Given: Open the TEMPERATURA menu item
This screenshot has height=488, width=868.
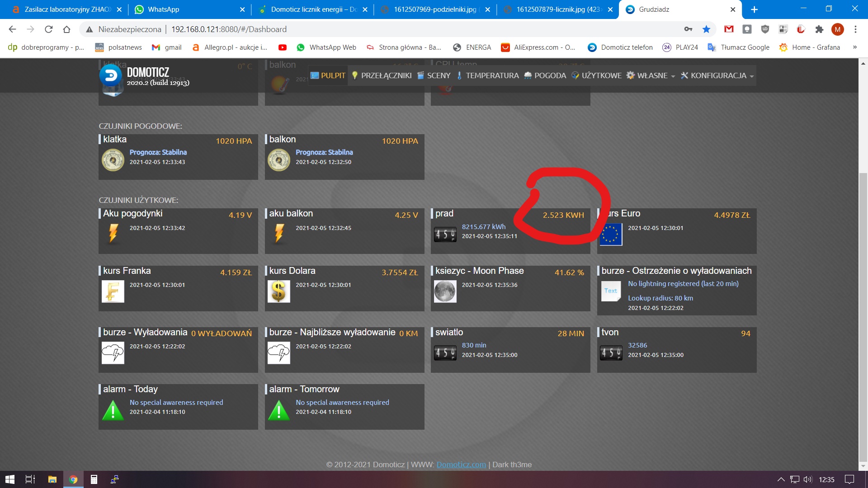Looking at the screenshot, I should point(487,75).
